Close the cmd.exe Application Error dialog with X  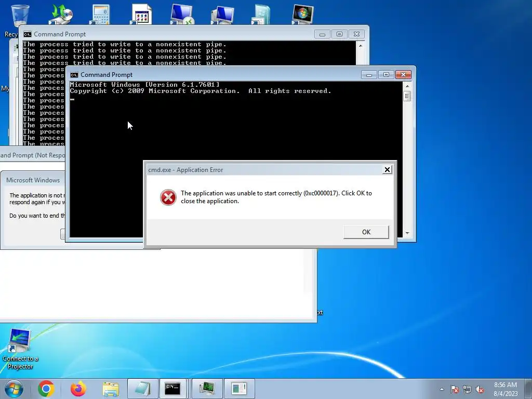tap(387, 170)
